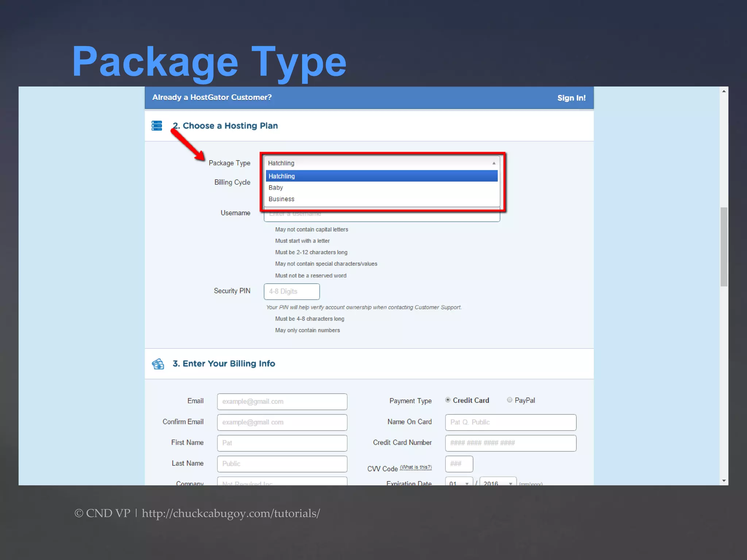Click 'May not contain capital letters' hint
The width and height of the screenshot is (747, 560).
[311, 229]
